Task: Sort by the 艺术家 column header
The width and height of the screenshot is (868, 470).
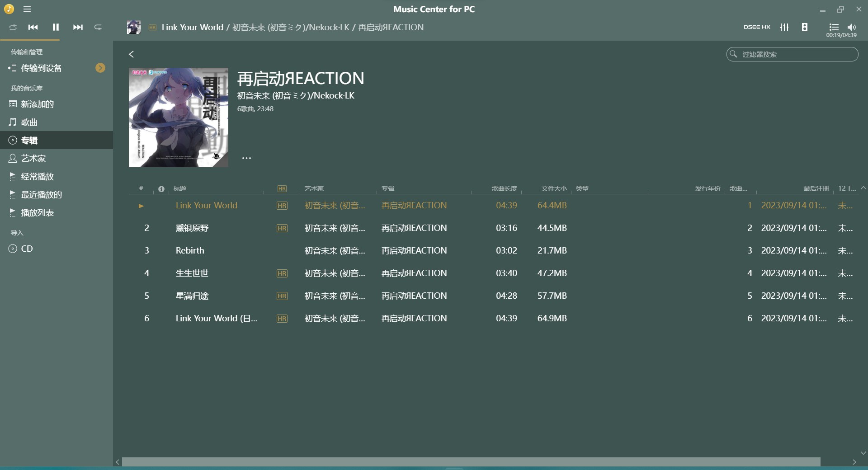Action: tap(314, 188)
